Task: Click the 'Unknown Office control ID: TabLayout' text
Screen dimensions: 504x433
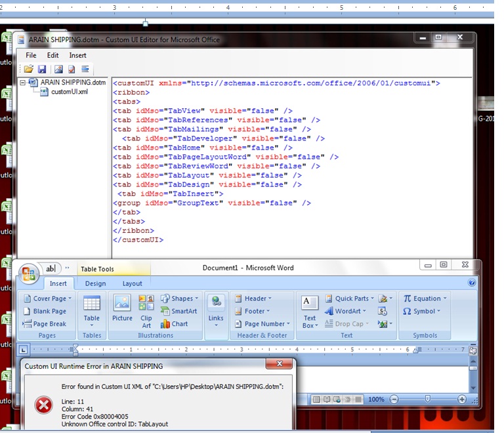Action: click(x=115, y=424)
